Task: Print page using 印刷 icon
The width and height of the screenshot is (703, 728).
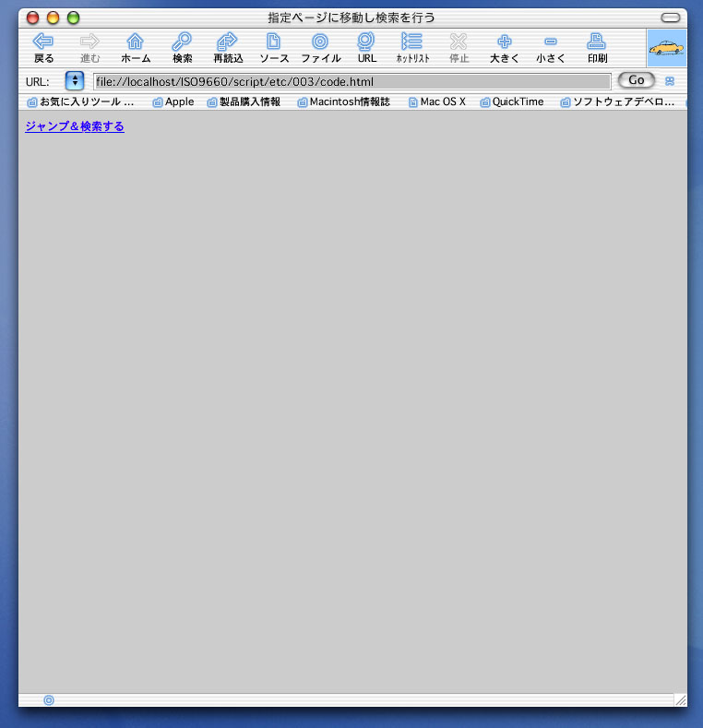Action: (x=597, y=47)
